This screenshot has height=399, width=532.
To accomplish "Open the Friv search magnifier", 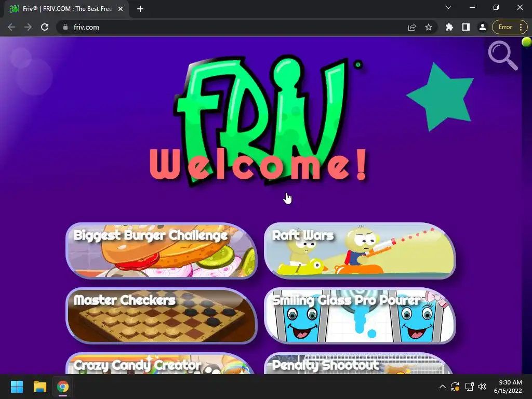I will point(503,55).
